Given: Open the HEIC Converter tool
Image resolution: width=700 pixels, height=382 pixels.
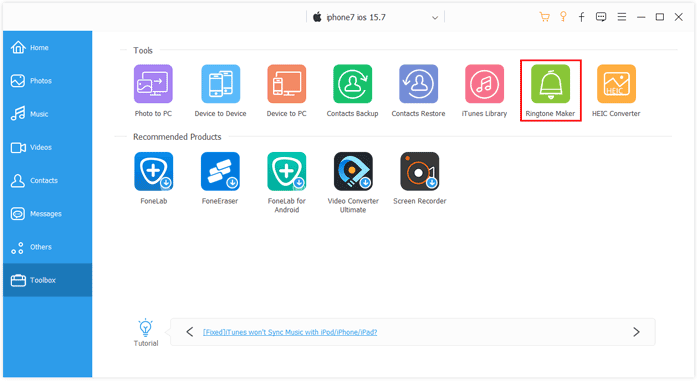Looking at the screenshot, I should 616,84.
